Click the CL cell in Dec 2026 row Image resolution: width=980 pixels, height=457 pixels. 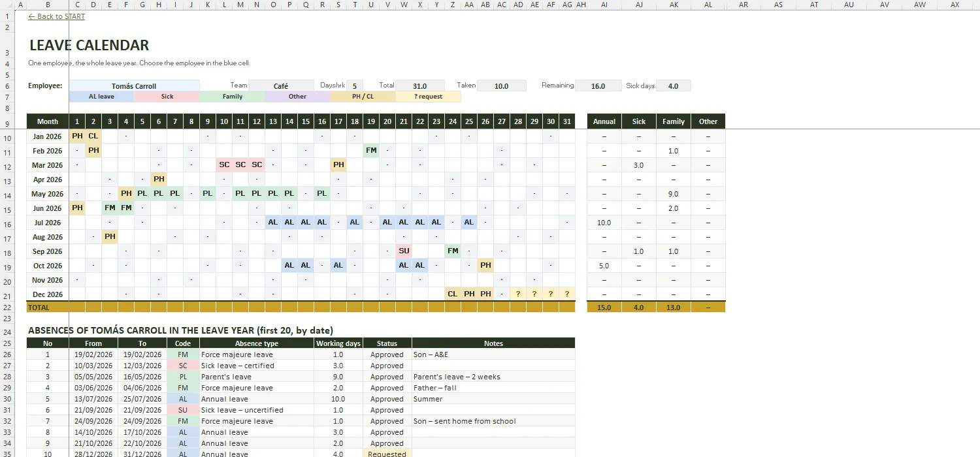pyautogui.click(x=453, y=294)
